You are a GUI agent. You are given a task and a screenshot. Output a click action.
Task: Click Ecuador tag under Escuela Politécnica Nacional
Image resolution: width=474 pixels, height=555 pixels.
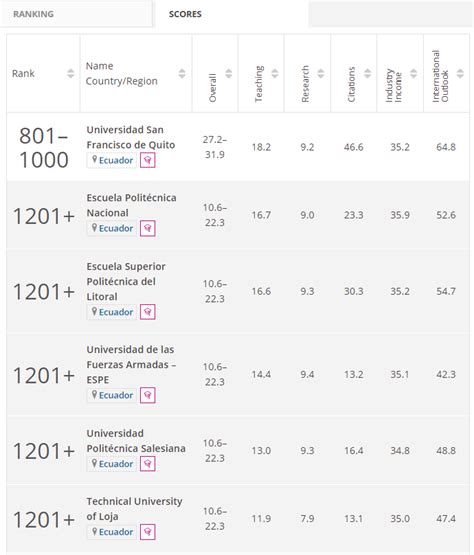click(112, 228)
